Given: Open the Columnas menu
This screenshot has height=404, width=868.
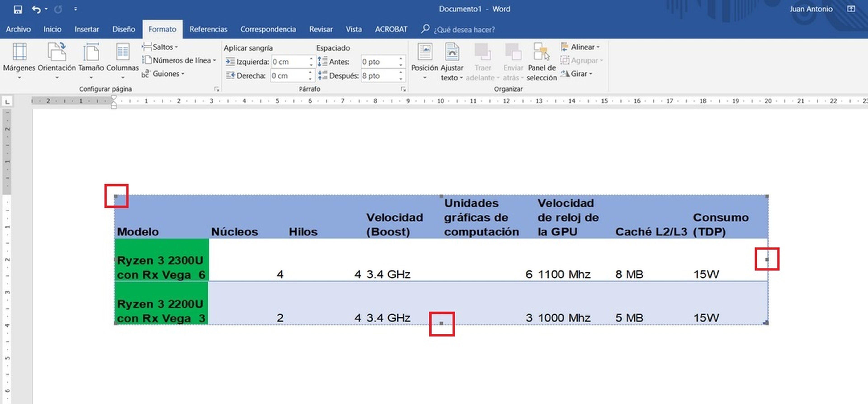Looking at the screenshot, I should 123,61.
